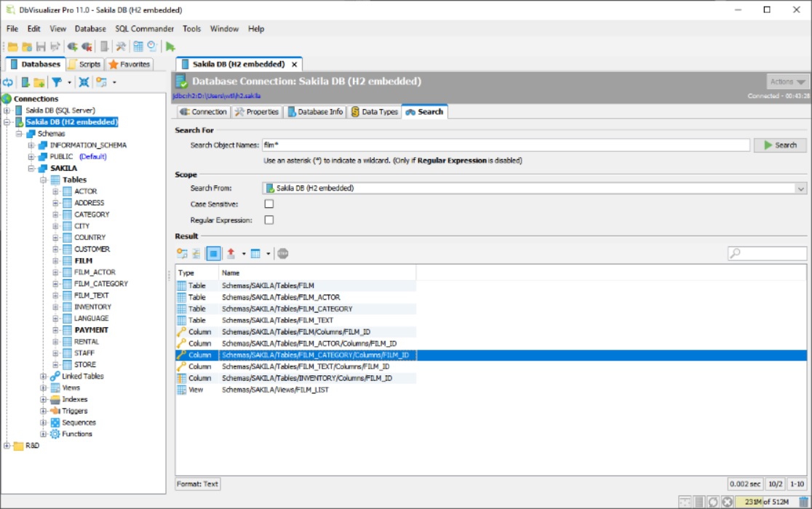Viewport: 812px width, 509px height.
Task: Switch to the Favorites tab
Action: click(130, 64)
